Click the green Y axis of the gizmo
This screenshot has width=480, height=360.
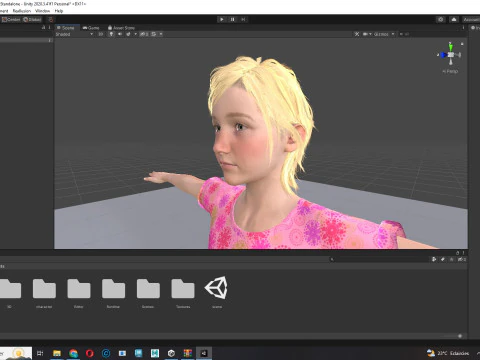pyautogui.click(x=451, y=47)
